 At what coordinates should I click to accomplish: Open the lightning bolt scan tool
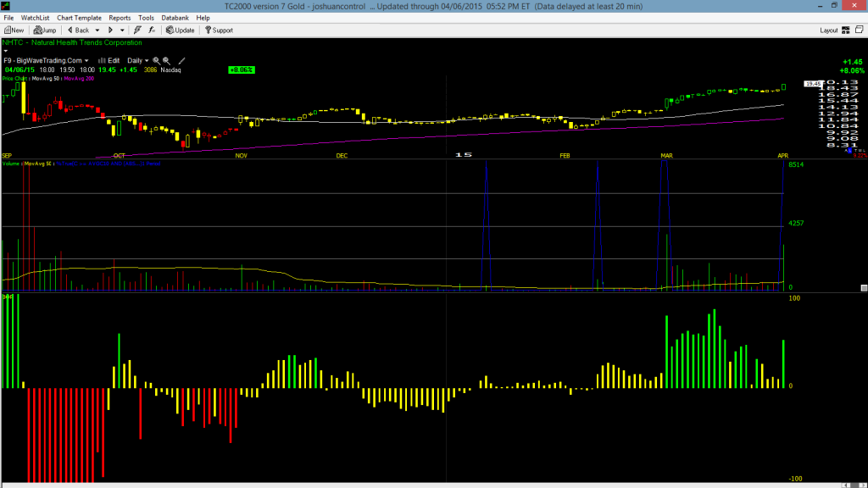tap(137, 30)
